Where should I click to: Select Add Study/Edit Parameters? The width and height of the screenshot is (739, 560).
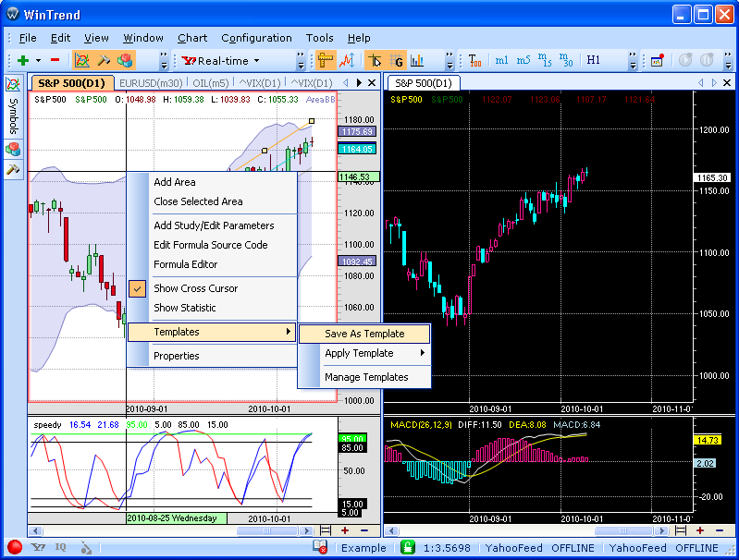click(x=212, y=225)
